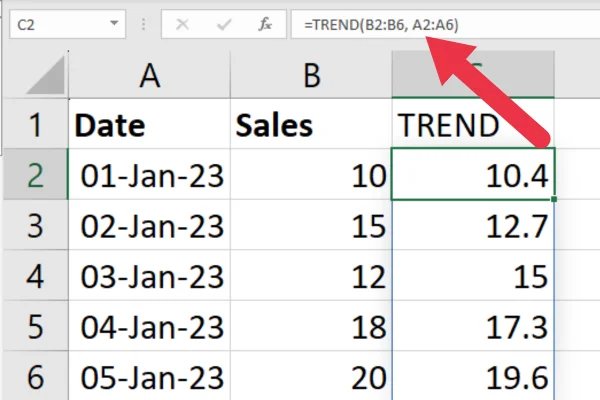Viewport: 600px width, 400px height.
Task: Select the cell with 03-Jan-23
Action: pos(150,276)
